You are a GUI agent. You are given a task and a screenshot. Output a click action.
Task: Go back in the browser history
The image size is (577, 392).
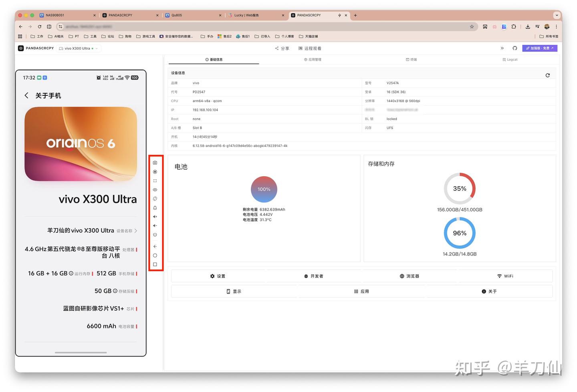tap(20, 26)
